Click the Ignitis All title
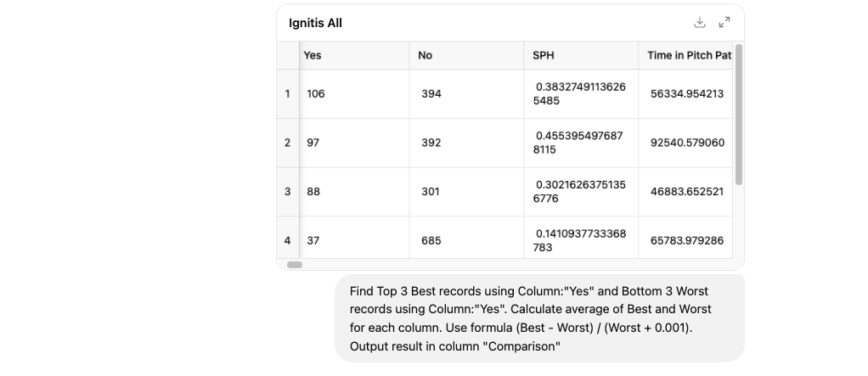868x376 pixels. tap(316, 23)
